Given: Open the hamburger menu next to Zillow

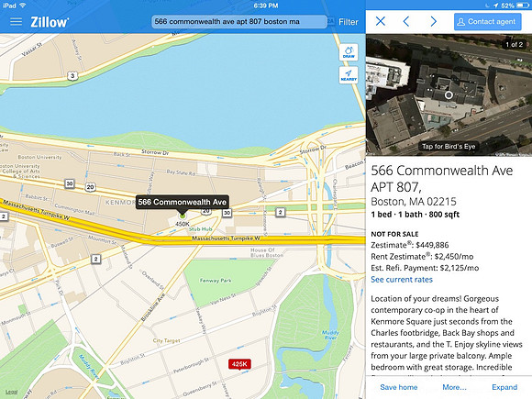Looking at the screenshot, I should (x=16, y=22).
